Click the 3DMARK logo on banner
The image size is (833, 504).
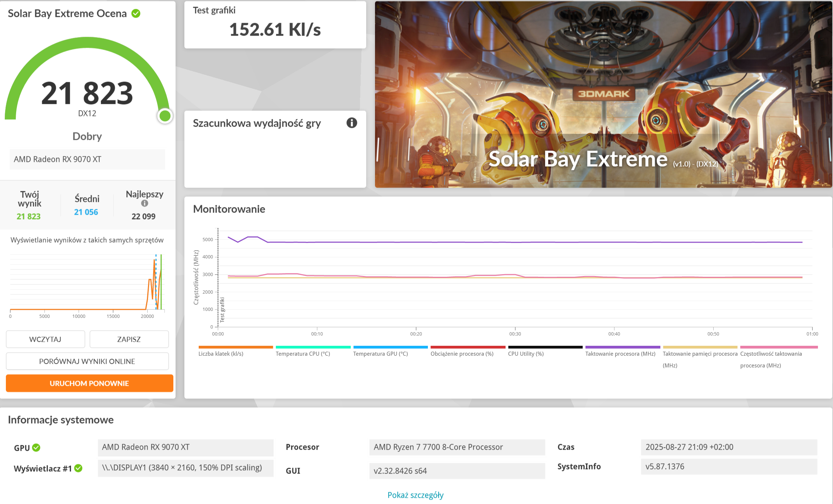(x=603, y=94)
